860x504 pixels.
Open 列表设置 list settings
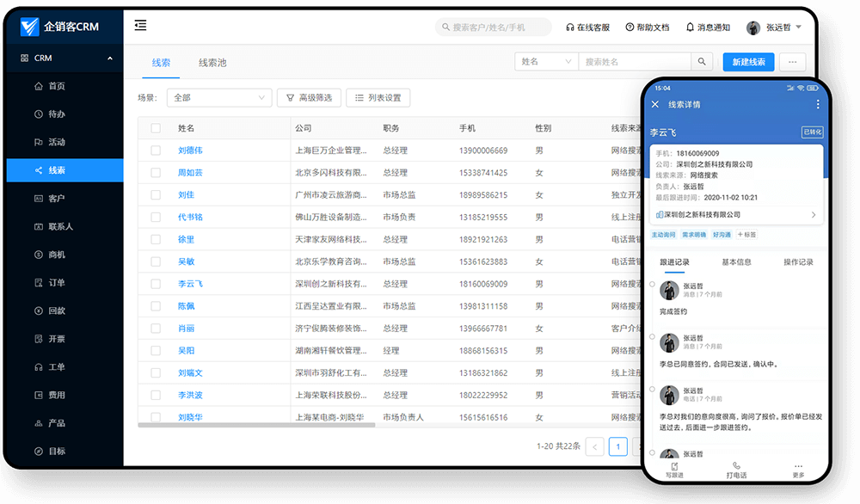378,98
